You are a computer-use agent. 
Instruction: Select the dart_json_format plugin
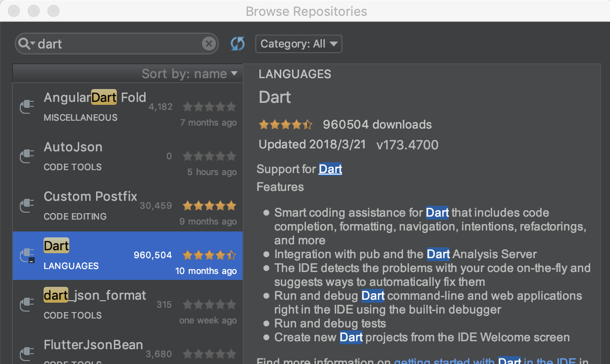[x=128, y=305]
